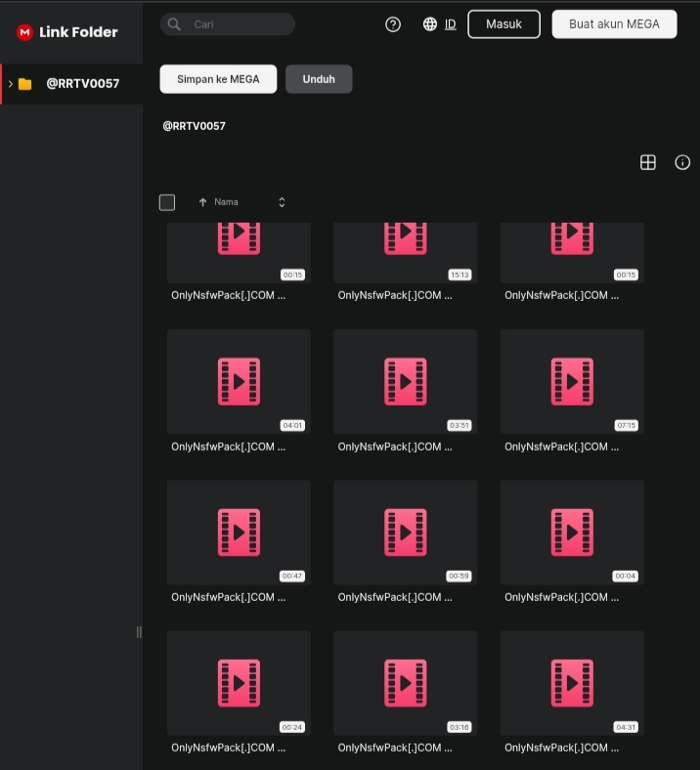Click the video icon of the 04:31 file

pos(572,683)
